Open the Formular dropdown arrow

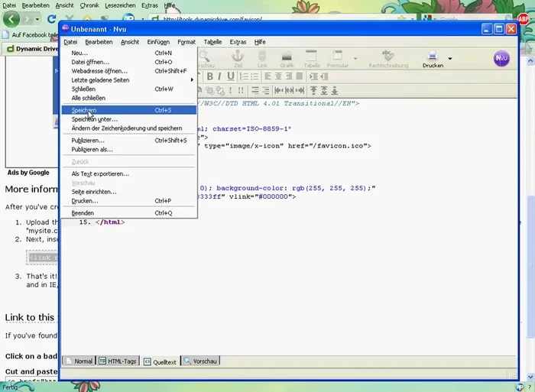(x=355, y=58)
